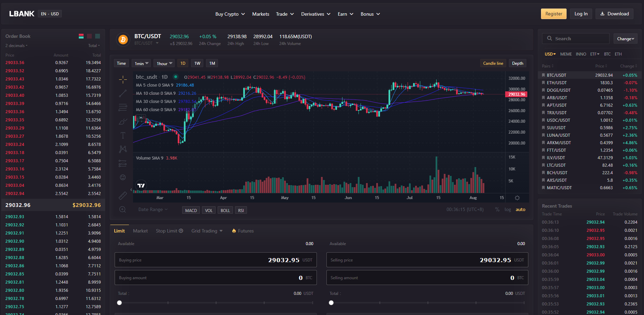Viewport: 644px width, 315px height.
Task: Select the Time chart button
Action: [x=121, y=63]
